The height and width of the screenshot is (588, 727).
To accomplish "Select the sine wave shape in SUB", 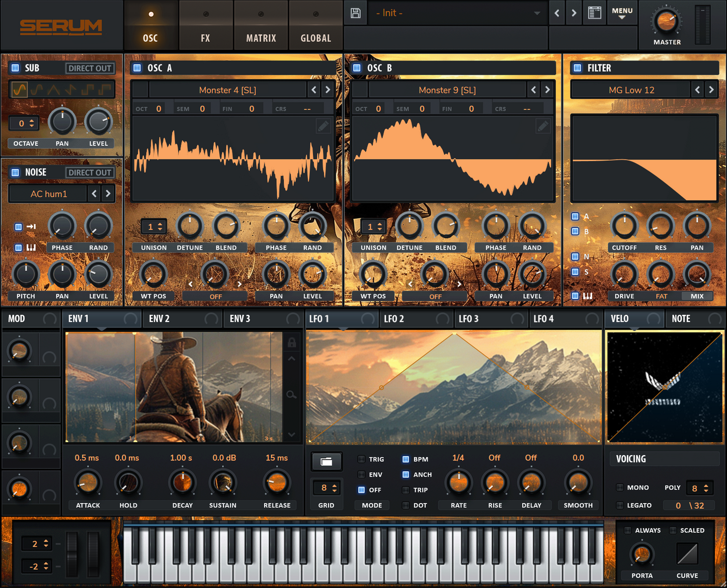I will [19, 90].
